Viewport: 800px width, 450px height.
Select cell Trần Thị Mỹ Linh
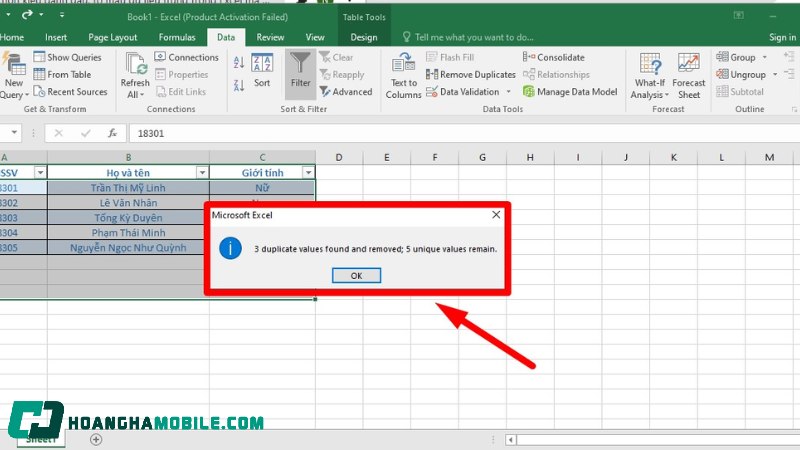point(128,188)
